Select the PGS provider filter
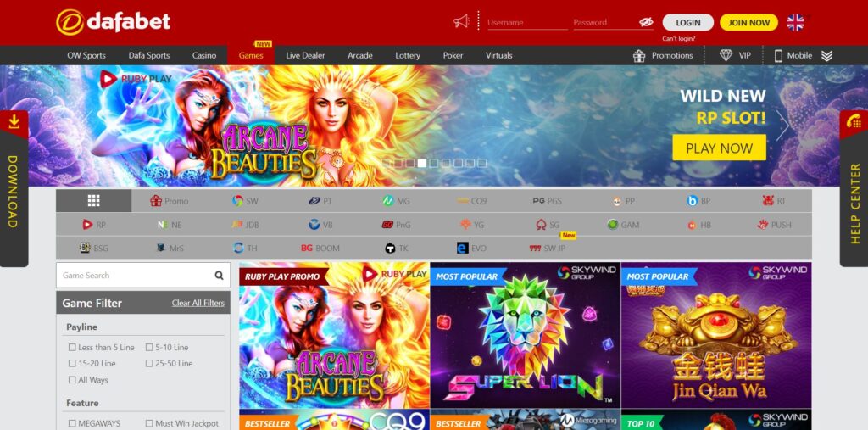The image size is (868, 430). pos(547,201)
